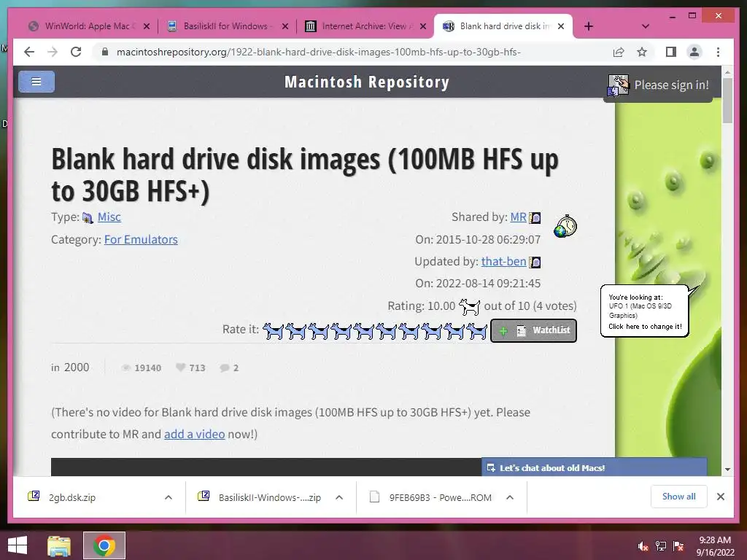Open File Explorer from the taskbar
Image resolution: width=747 pixels, height=560 pixels.
point(59,545)
